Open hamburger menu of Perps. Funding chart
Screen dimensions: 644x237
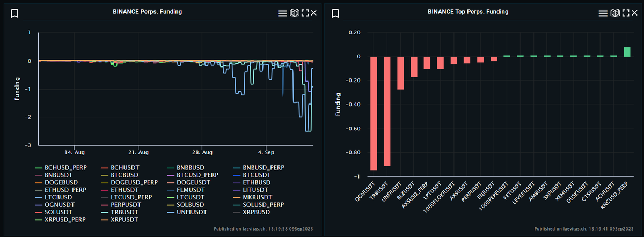click(x=282, y=13)
